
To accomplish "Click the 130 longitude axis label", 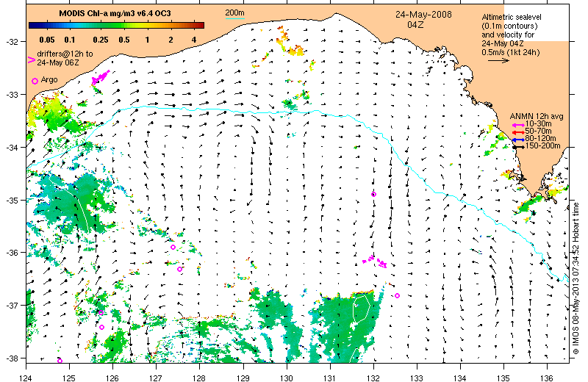I will tap(287, 378).
